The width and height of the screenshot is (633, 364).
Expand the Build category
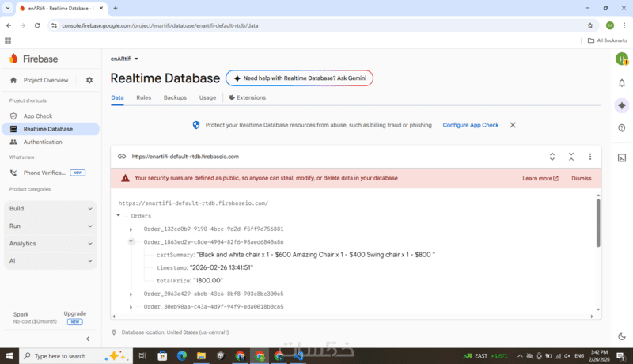(51, 209)
